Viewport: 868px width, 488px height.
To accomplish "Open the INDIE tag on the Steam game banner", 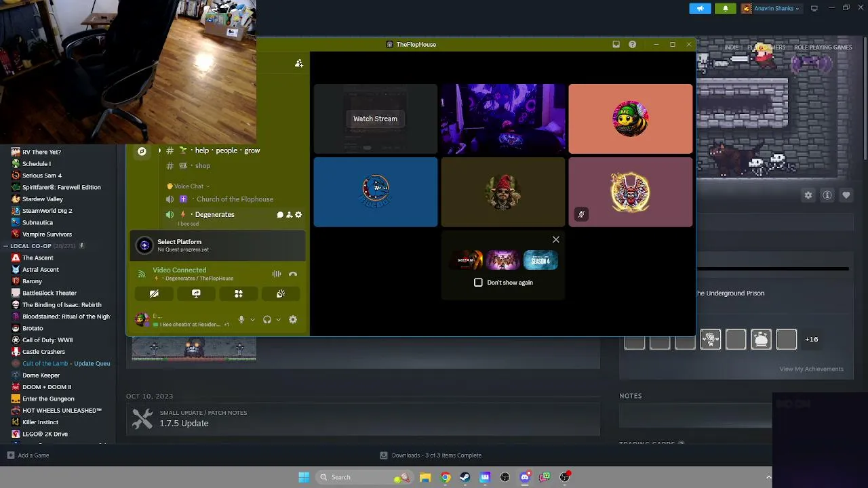I will [732, 47].
